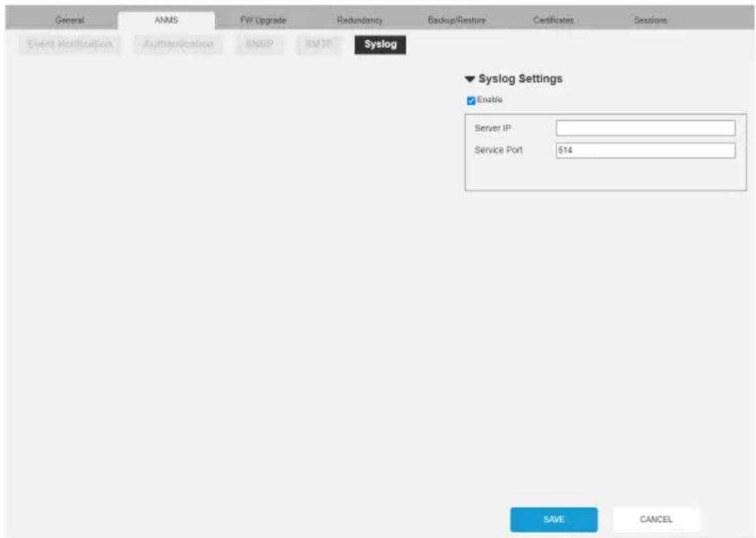Open the Redundancy tab
This screenshot has height=538, width=756.
click(x=360, y=20)
